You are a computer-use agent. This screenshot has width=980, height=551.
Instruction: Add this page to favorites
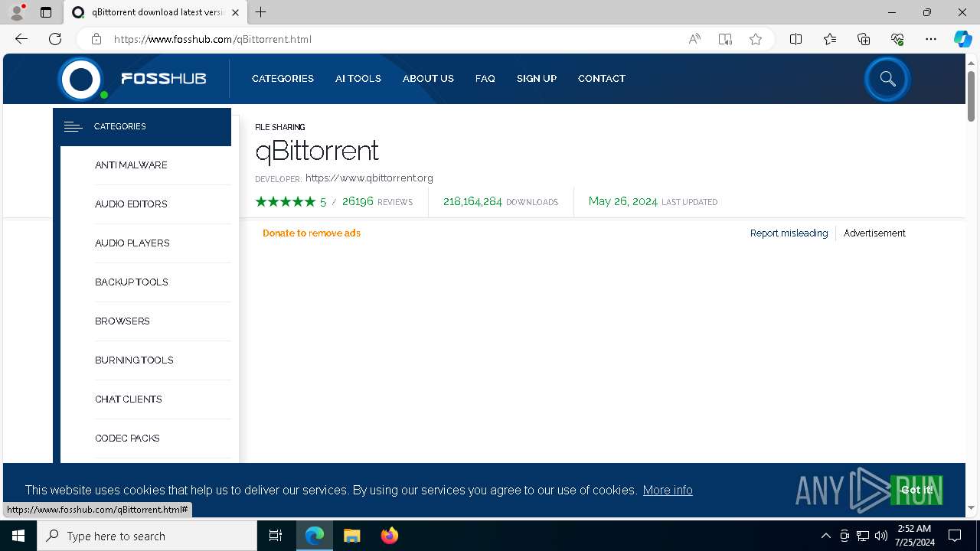point(756,39)
